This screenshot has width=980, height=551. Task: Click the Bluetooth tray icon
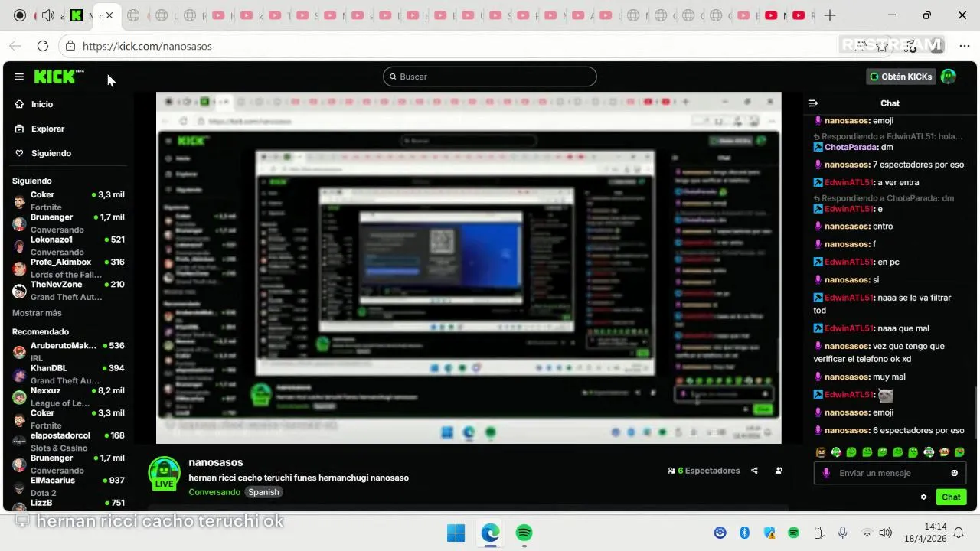point(744,533)
